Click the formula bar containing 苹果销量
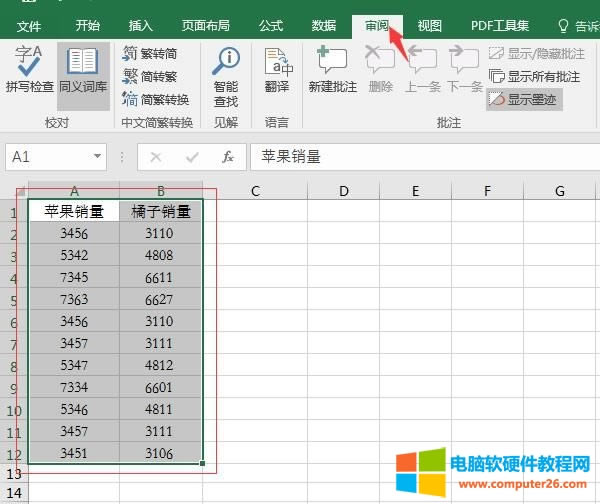The width and height of the screenshot is (600, 504). [x=420, y=157]
